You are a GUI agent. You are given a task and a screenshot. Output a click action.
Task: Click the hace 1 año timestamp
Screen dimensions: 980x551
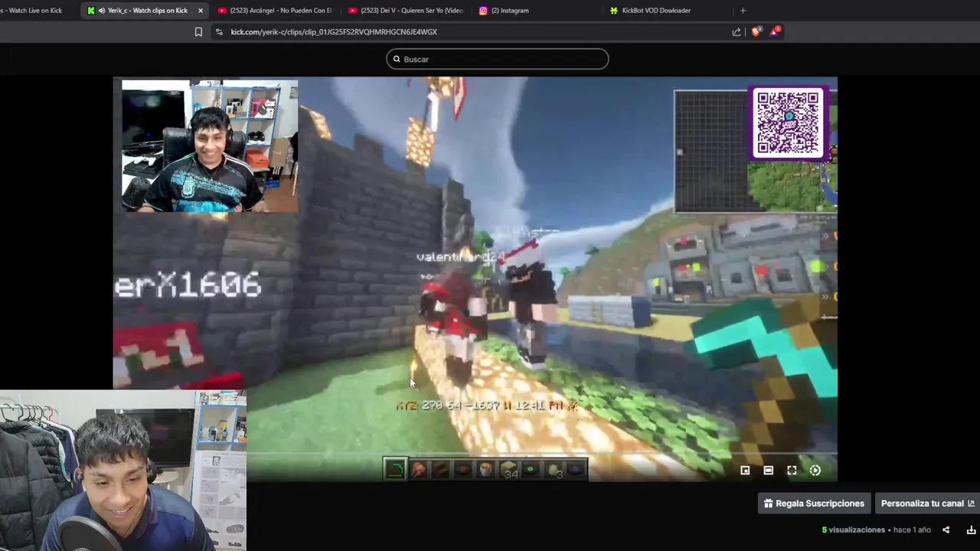(x=912, y=530)
